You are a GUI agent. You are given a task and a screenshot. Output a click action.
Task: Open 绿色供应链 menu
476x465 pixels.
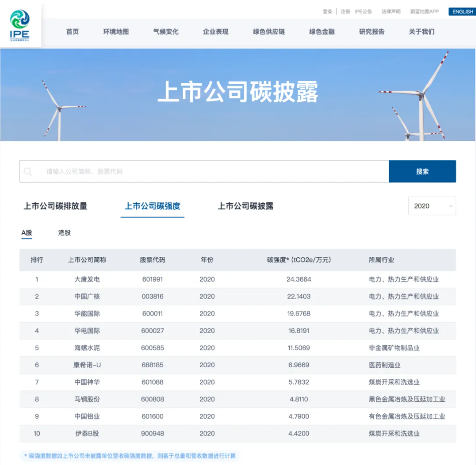(269, 32)
